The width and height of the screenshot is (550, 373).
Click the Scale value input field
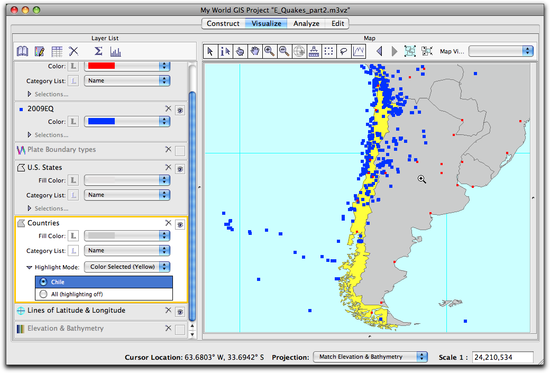503,357
